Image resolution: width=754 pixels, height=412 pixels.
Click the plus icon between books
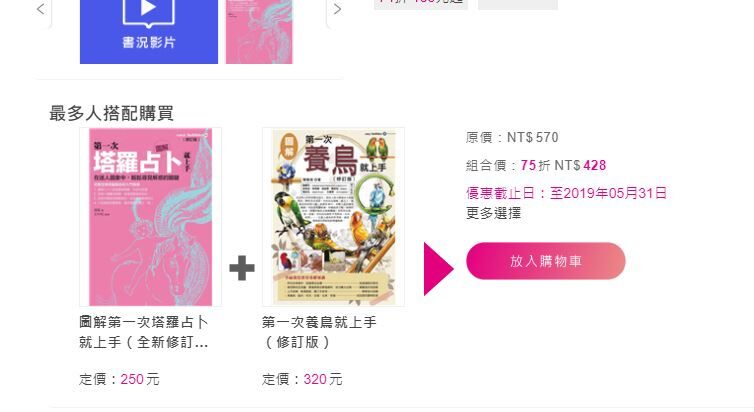pyautogui.click(x=242, y=268)
